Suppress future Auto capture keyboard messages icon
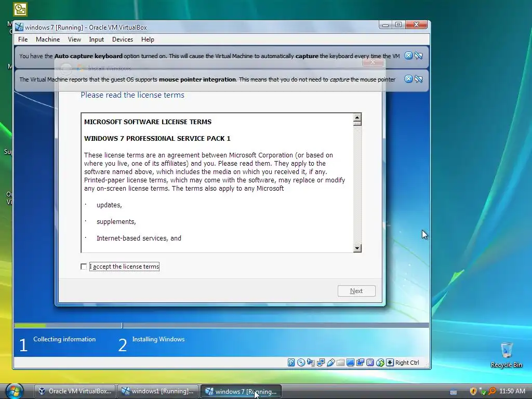The width and height of the screenshot is (532, 399). (x=419, y=56)
